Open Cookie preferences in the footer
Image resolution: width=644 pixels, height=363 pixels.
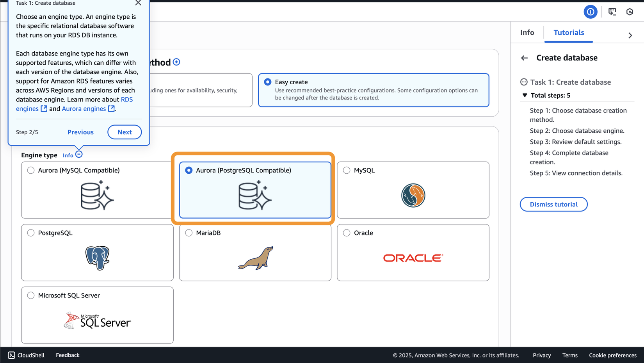click(x=613, y=355)
